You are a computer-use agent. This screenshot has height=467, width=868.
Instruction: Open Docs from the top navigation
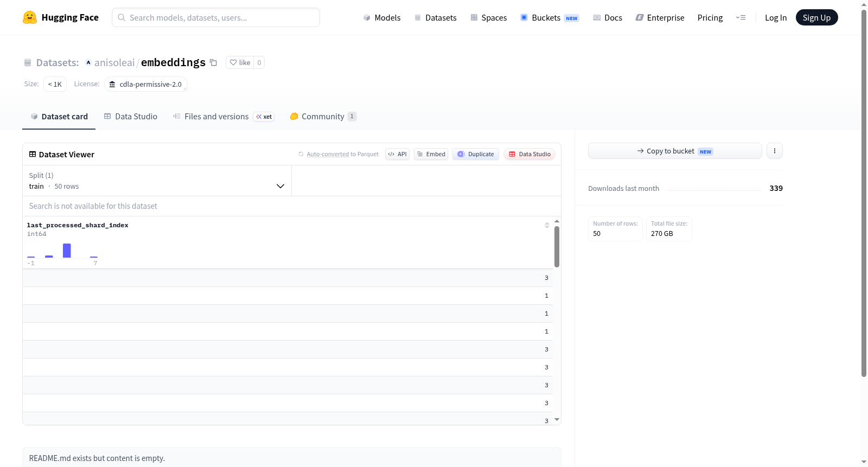click(608, 18)
